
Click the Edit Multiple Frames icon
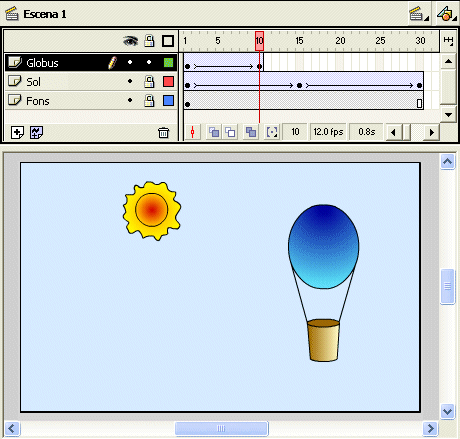coord(251,132)
